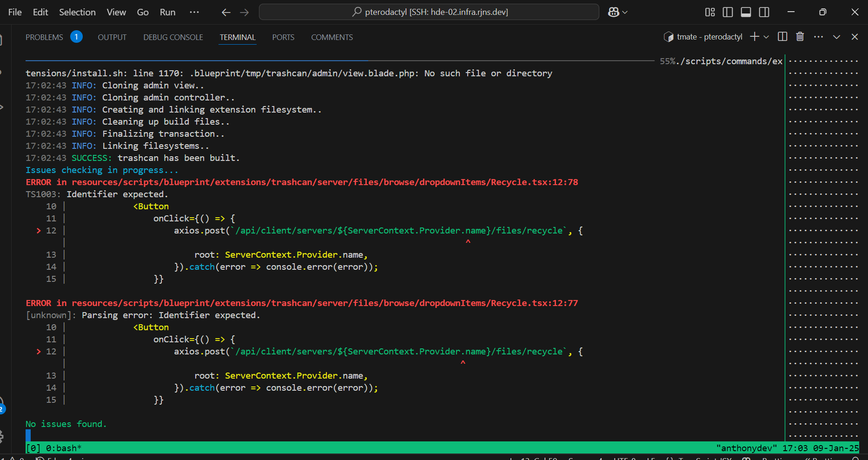Open the Recycle.tsx:12:78 error path link
This screenshot has width=868, height=460.
tap(325, 182)
